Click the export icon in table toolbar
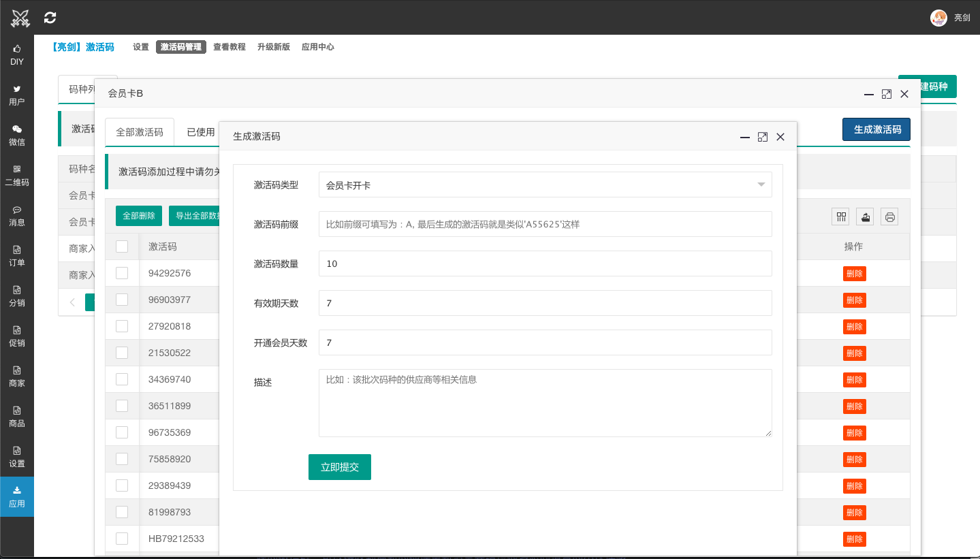The image size is (980, 559). (865, 217)
